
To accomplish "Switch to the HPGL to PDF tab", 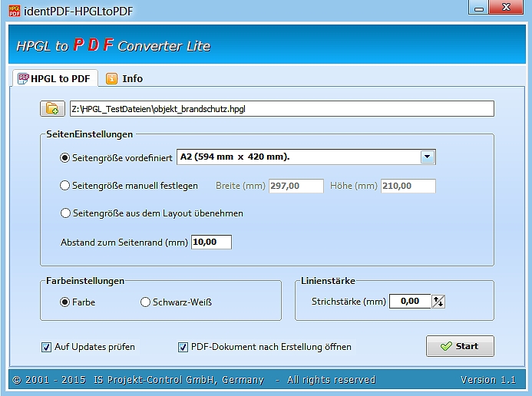I will click(x=54, y=78).
